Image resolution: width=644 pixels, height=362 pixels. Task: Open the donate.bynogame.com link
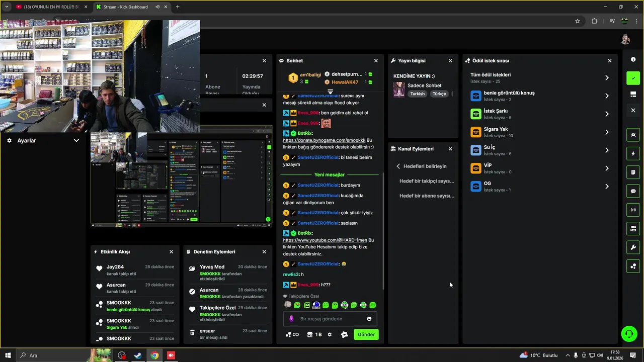(x=324, y=140)
